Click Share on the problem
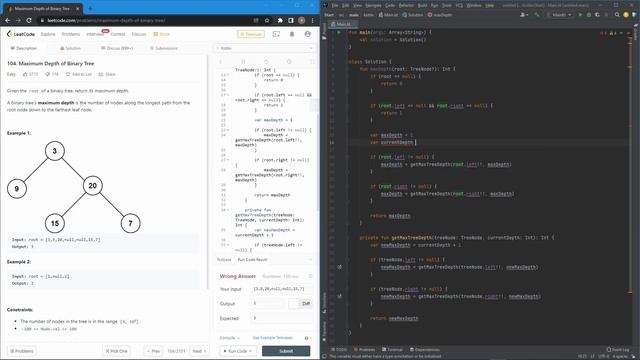 (x=107, y=74)
